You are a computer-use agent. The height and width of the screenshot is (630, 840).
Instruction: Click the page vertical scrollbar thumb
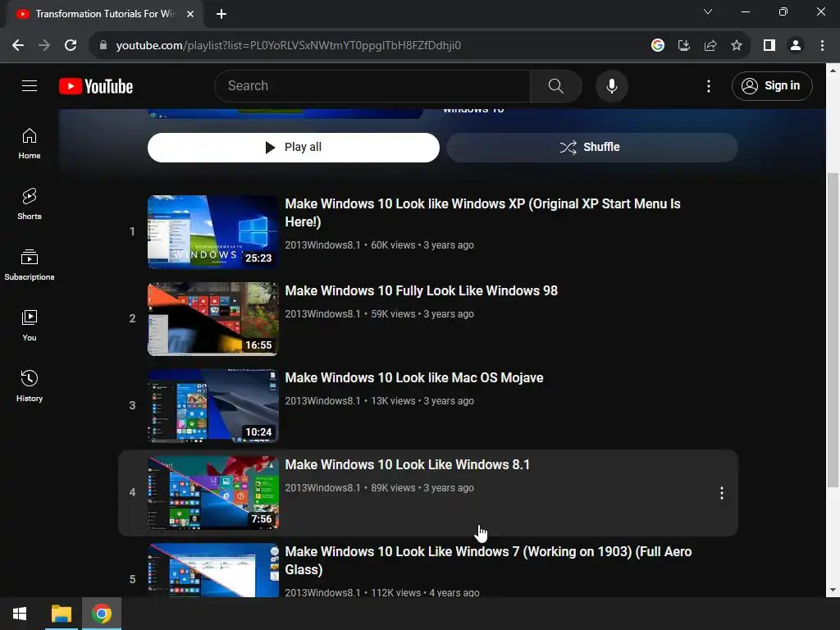point(833,330)
